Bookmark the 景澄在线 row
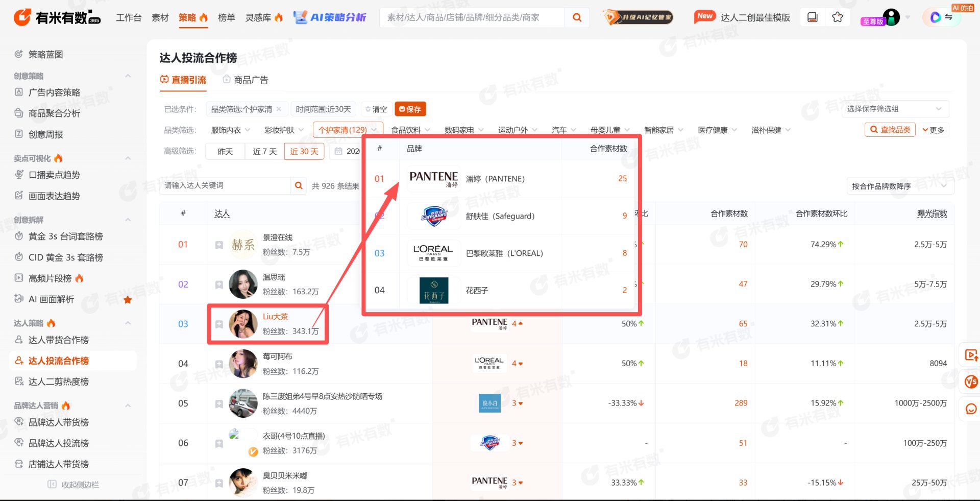The image size is (980, 501). pos(219,245)
